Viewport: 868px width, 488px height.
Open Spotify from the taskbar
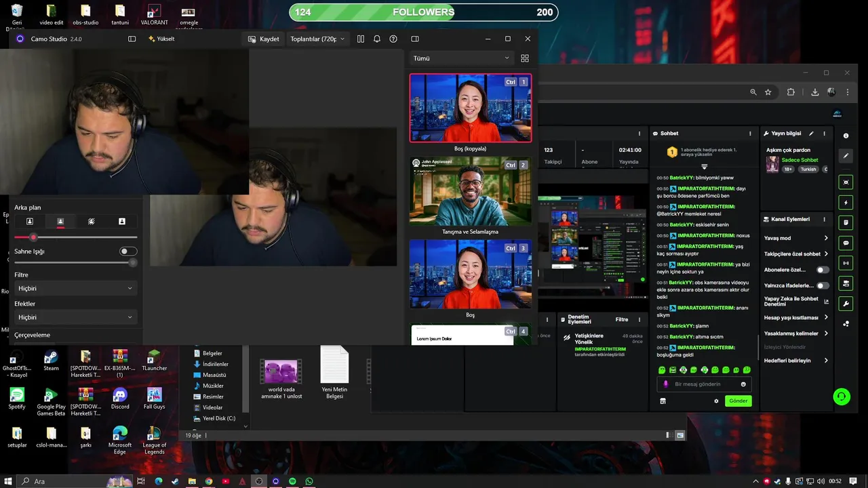tap(293, 481)
